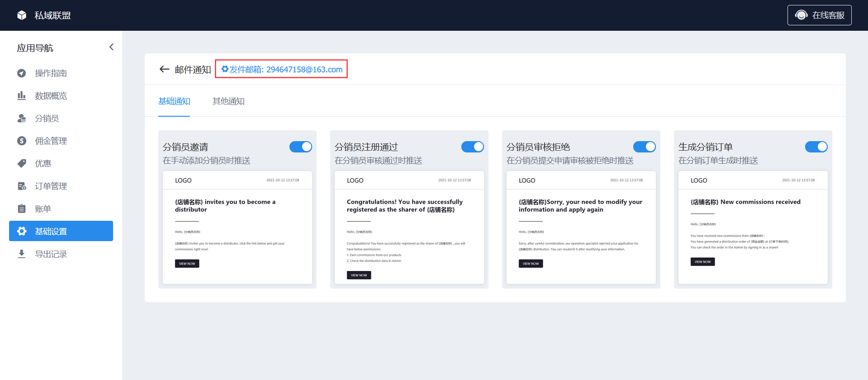Open the 分销员审核拒绝 email template preview
868x380 pixels.
click(x=581, y=228)
